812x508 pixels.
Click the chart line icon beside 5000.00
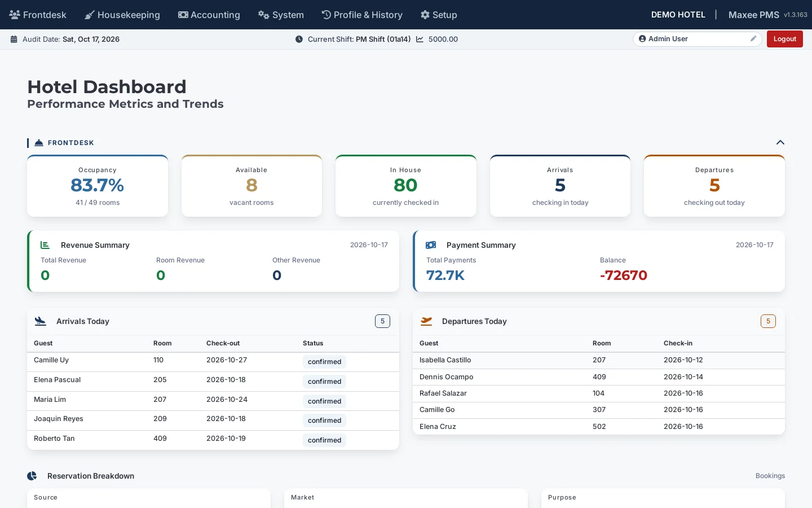(420, 40)
